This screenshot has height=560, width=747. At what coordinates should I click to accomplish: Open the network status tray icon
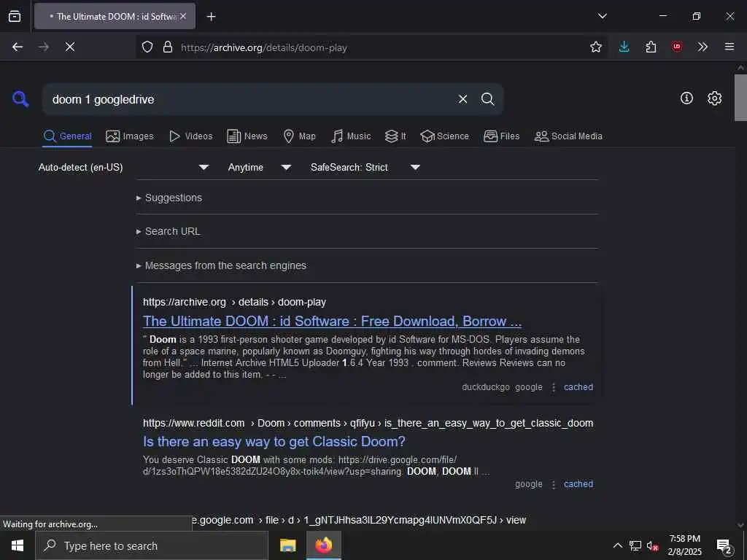pyautogui.click(x=635, y=545)
